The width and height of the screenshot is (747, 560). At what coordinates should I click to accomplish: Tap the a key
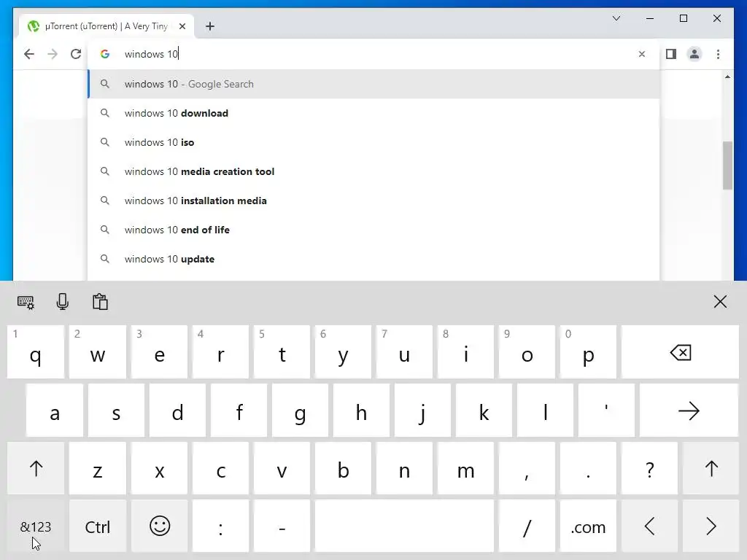click(55, 411)
